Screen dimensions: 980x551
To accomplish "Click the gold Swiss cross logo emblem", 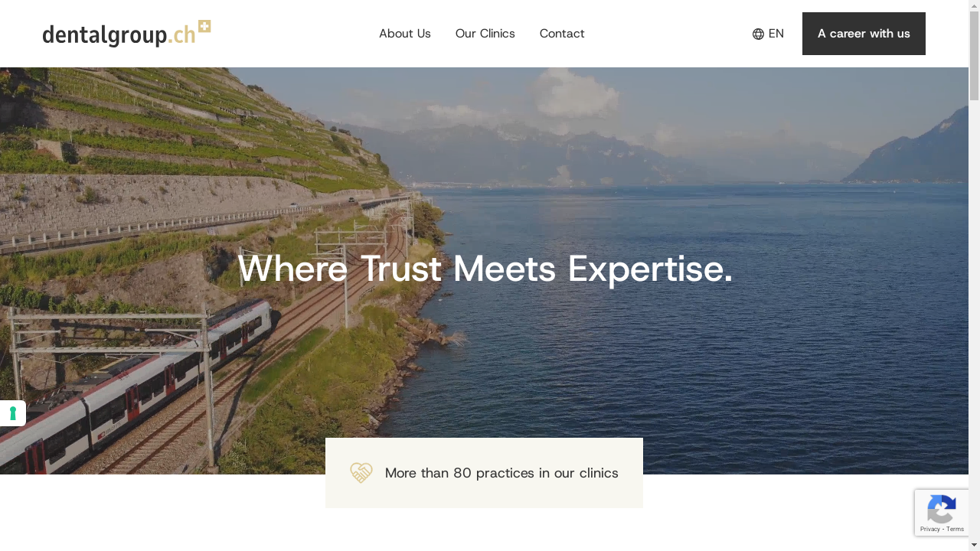I will [204, 27].
